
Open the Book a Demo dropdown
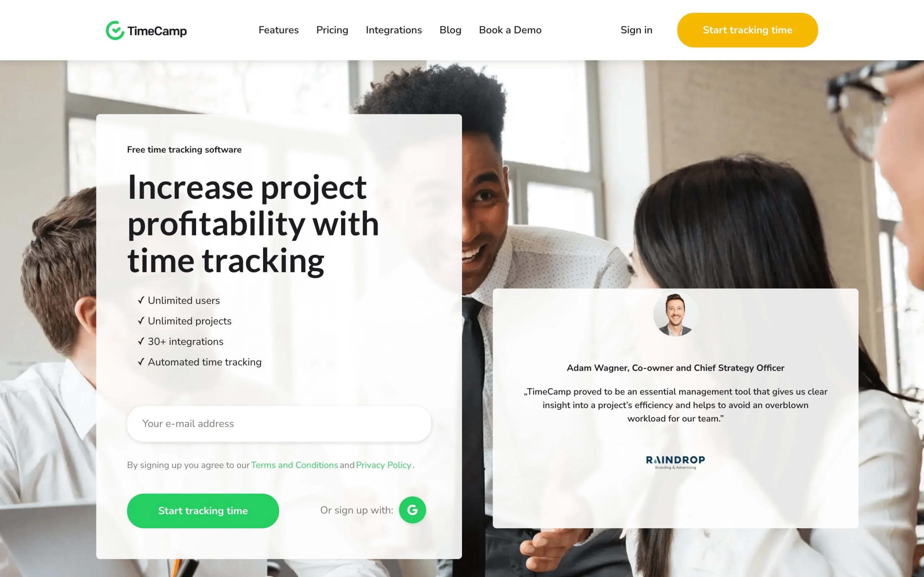point(510,30)
